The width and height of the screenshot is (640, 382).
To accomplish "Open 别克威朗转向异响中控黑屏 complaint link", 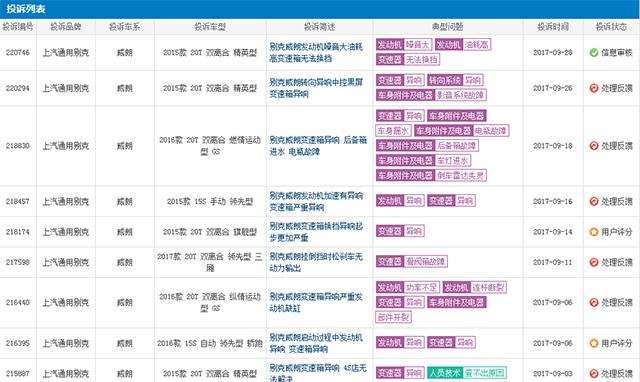I will point(316,88).
